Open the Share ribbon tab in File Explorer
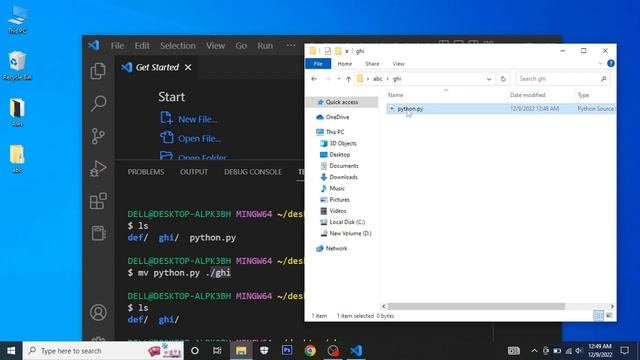Viewport: 640px width, 360px height. 372,64
